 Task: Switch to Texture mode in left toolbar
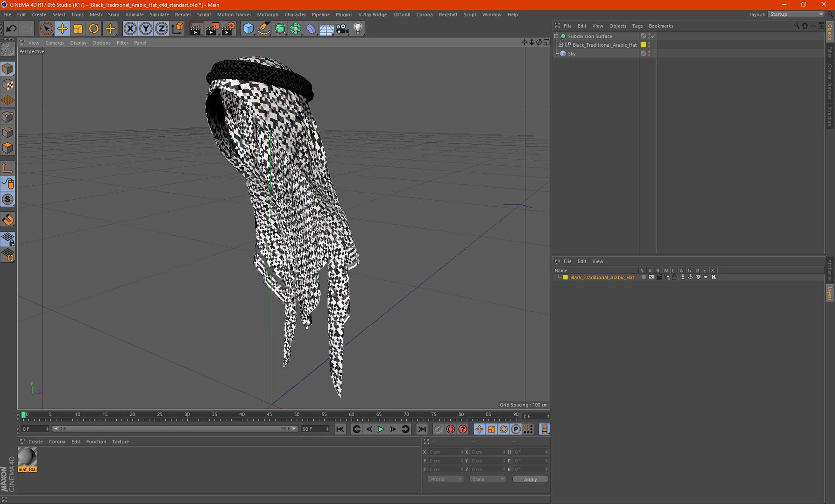(x=8, y=85)
